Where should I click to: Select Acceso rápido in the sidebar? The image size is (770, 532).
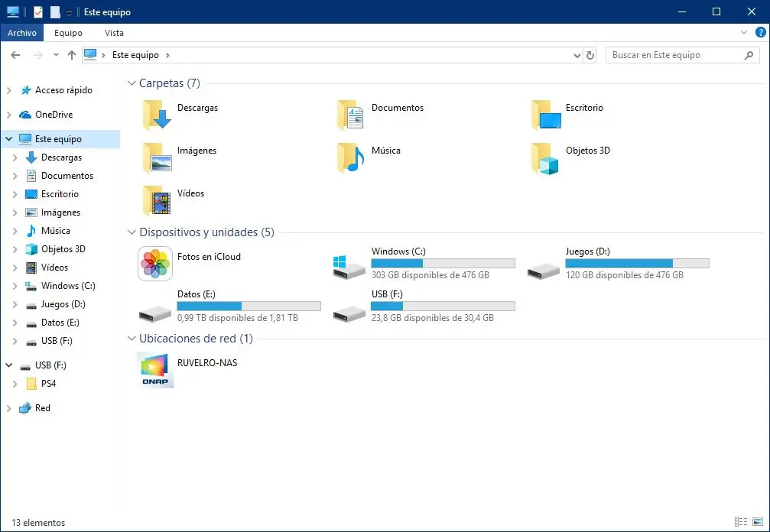(x=63, y=89)
